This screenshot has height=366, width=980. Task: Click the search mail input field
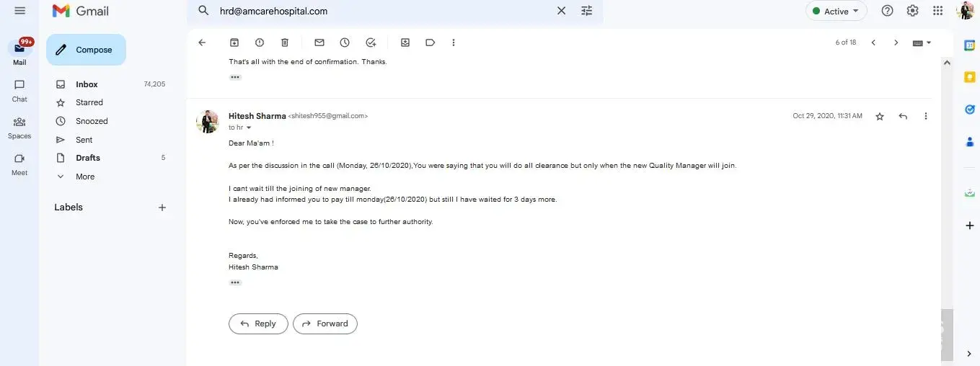(x=382, y=11)
